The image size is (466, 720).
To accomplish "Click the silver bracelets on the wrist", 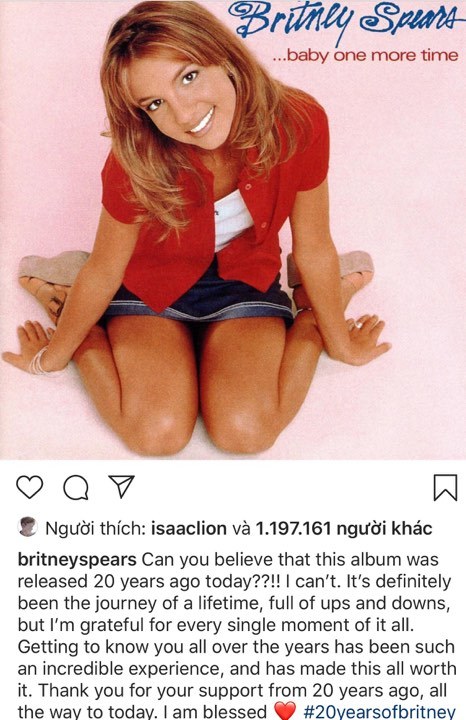I will [38, 361].
